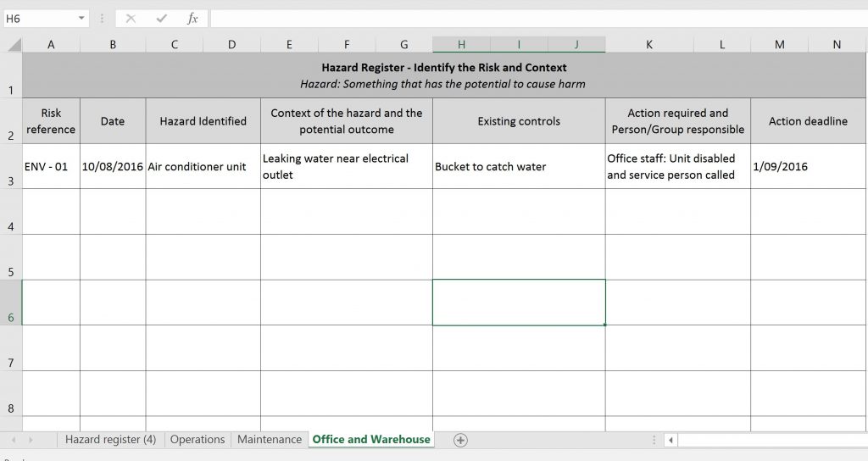Select the Hazard register (4) sheet tab

(110, 440)
